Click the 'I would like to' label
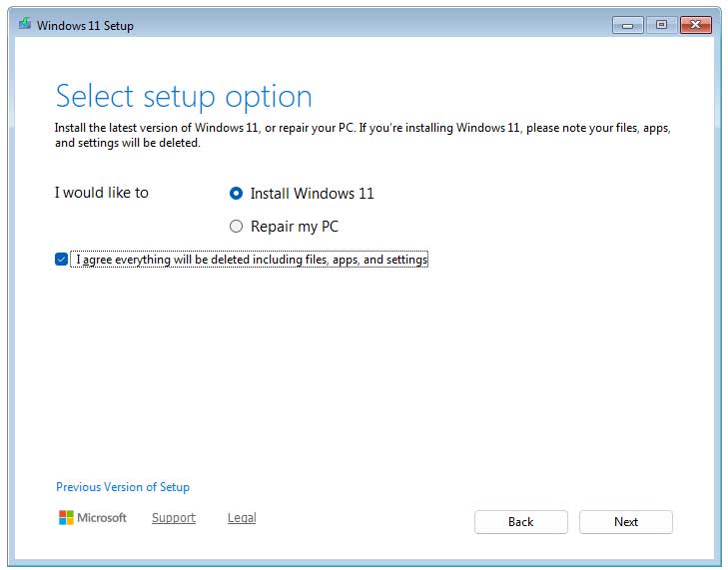This screenshot has height=570, width=728. [x=102, y=193]
